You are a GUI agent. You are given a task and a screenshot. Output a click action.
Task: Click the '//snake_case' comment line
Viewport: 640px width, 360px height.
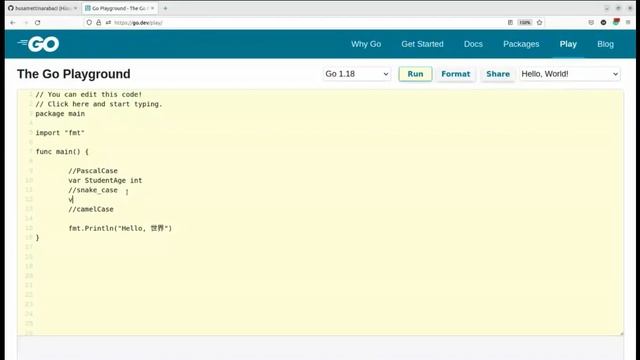point(93,190)
